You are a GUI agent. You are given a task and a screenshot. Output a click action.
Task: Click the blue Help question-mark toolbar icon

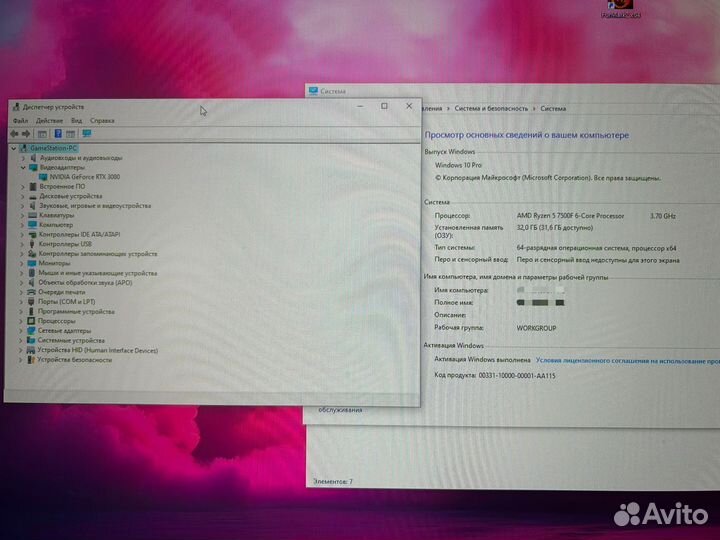(58, 134)
